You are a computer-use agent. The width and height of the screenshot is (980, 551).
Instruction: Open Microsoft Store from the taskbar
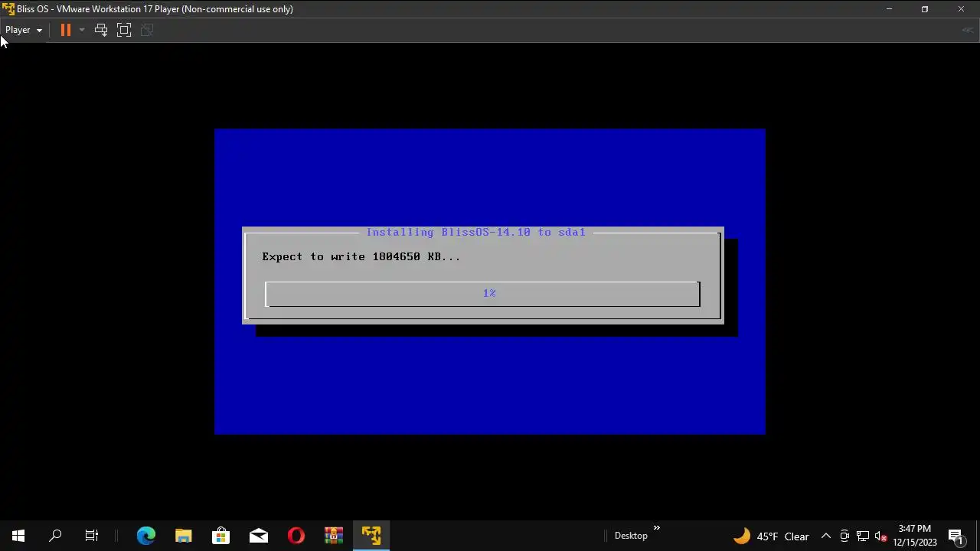(221, 536)
